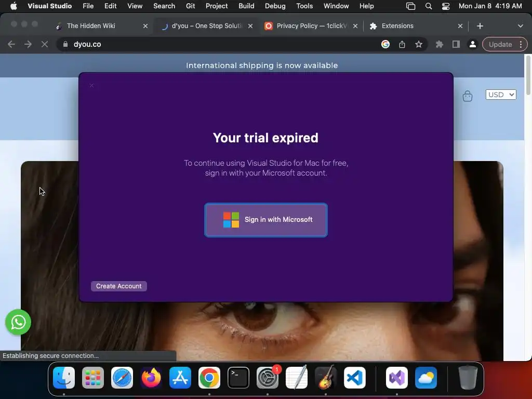Click the dyou.co address bar

pyautogui.click(x=217, y=45)
